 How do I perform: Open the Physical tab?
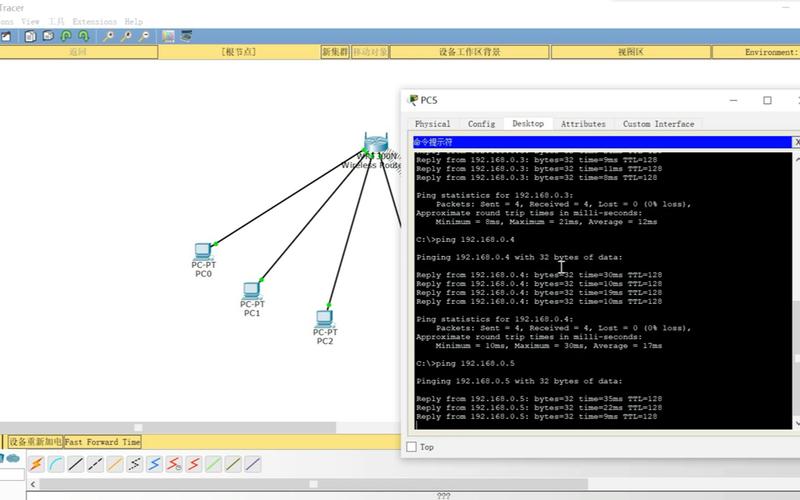tap(432, 124)
